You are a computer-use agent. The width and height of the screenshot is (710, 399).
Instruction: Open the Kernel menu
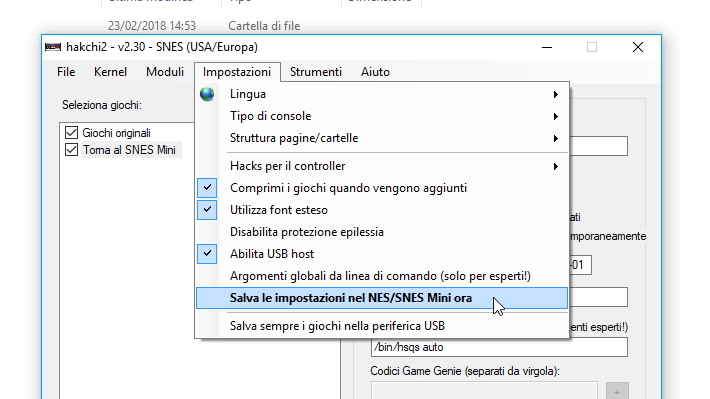pyautogui.click(x=110, y=72)
